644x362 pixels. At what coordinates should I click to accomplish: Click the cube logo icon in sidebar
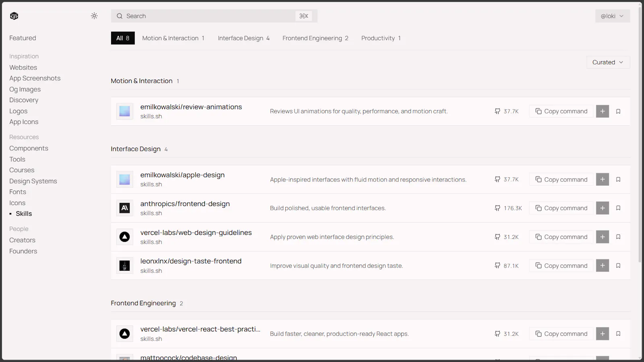tap(14, 16)
